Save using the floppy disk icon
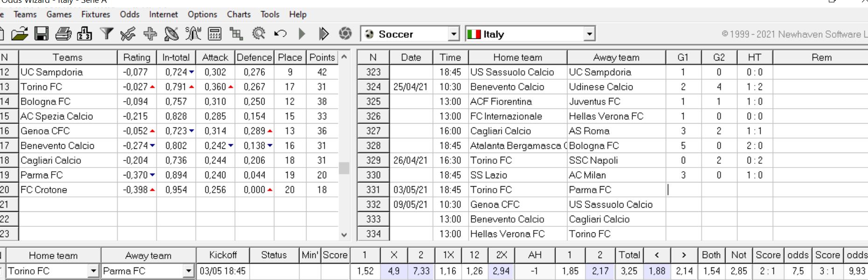Viewport: 868px width, 280px height. (42, 34)
